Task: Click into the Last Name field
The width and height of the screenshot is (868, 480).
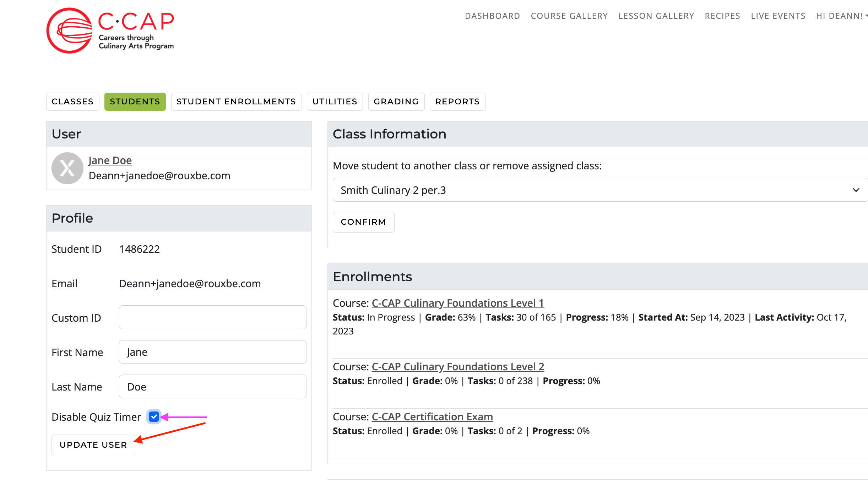Action: click(x=213, y=386)
